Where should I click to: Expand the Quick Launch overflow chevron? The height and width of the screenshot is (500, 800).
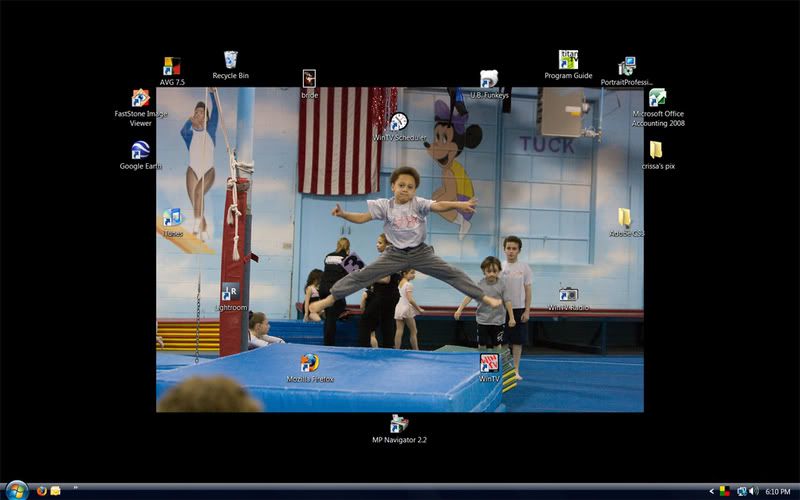click(76, 488)
